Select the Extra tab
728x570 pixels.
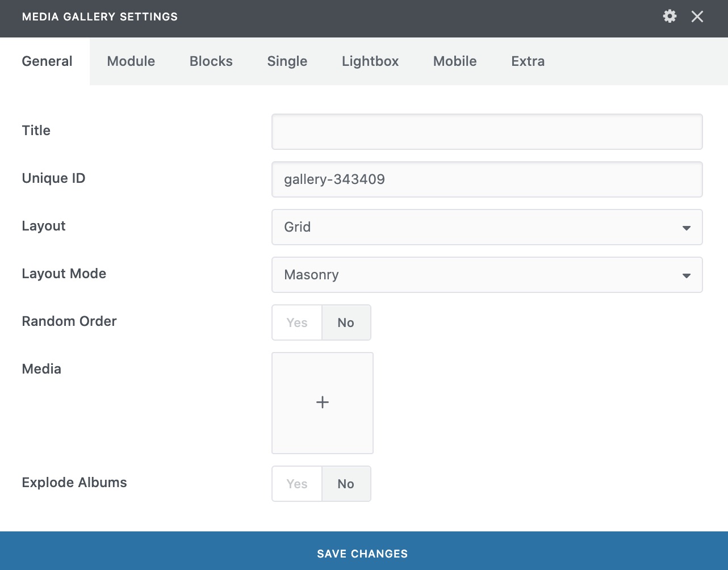coord(528,61)
